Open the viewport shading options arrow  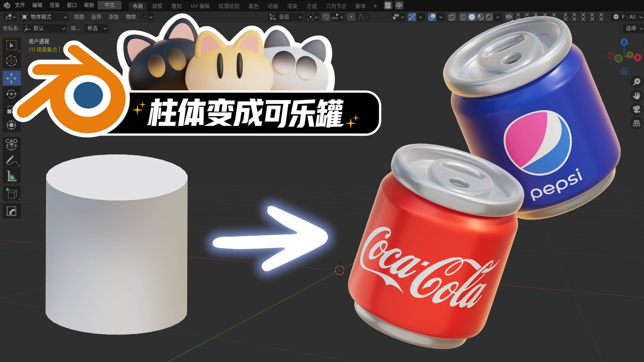click(498, 17)
